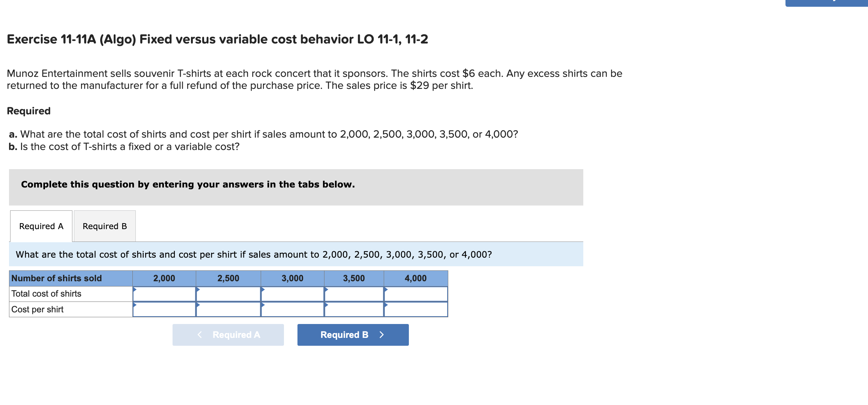The width and height of the screenshot is (868, 405).
Task: Select the Total cost of shirts input for 3,000 shirts
Action: tap(292, 294)
